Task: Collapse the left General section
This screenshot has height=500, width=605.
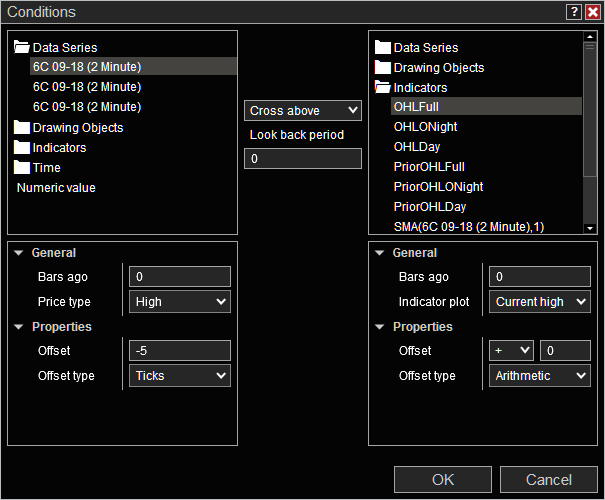Action: 19,253
